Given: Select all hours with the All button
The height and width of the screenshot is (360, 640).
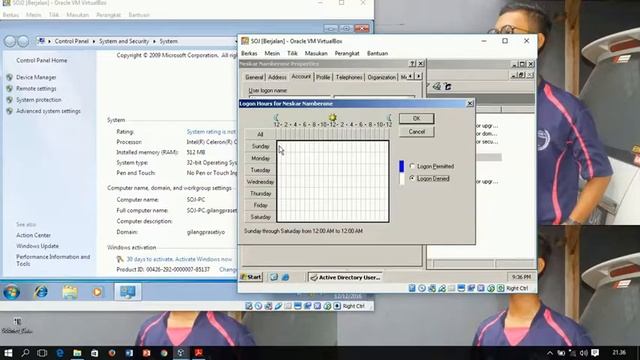Looking at the screenshot, I should (260, 134).
